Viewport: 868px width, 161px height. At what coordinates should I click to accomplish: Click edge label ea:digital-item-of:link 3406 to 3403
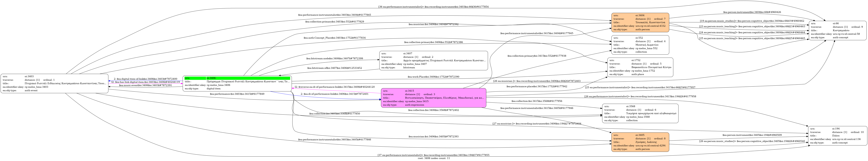click(x=146, y=79)
